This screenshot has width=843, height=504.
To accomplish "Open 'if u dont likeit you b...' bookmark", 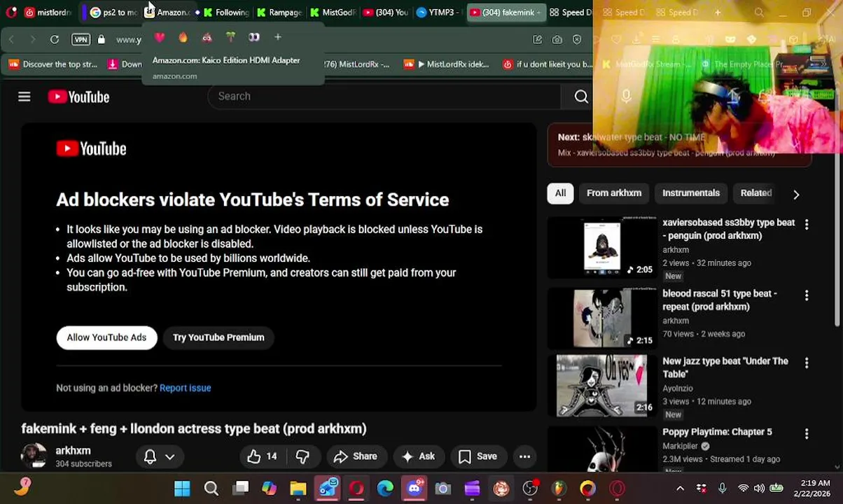I will (548, 64).
